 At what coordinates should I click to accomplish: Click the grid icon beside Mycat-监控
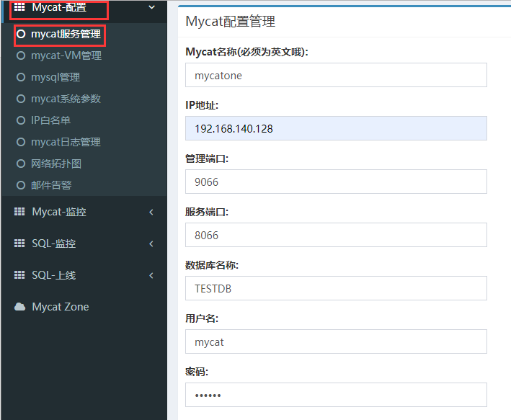[x=19, y=212]
